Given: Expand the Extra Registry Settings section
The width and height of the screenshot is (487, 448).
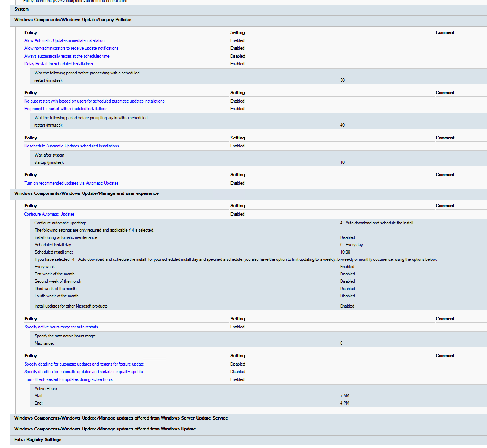Looking at the screenshot, I should click(248, 440).
